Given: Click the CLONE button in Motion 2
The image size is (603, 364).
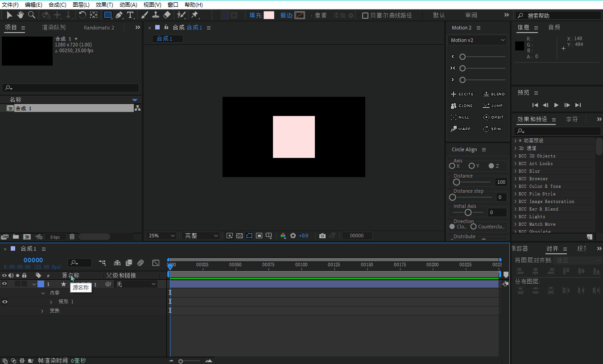Looking at the screenshot, I should (462, 106).
